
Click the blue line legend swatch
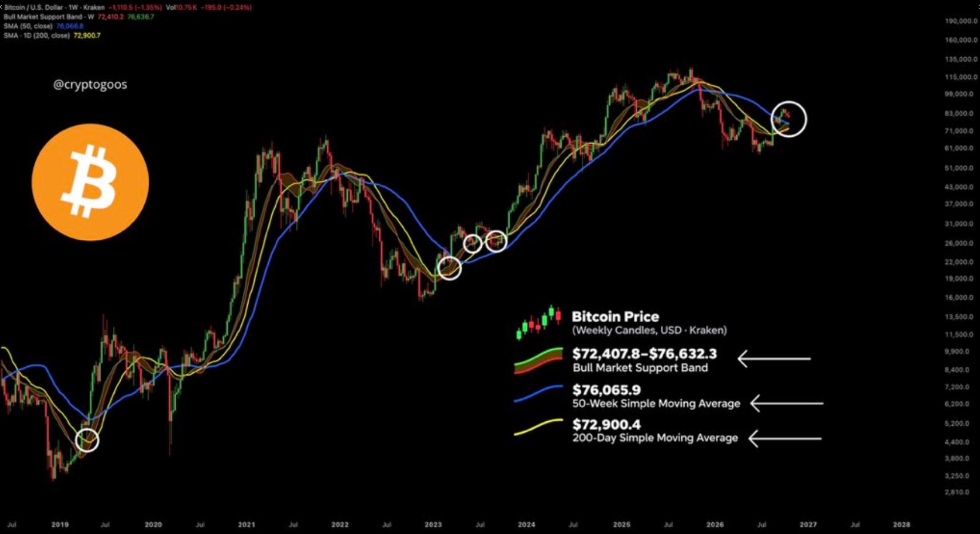coord(538,394)
